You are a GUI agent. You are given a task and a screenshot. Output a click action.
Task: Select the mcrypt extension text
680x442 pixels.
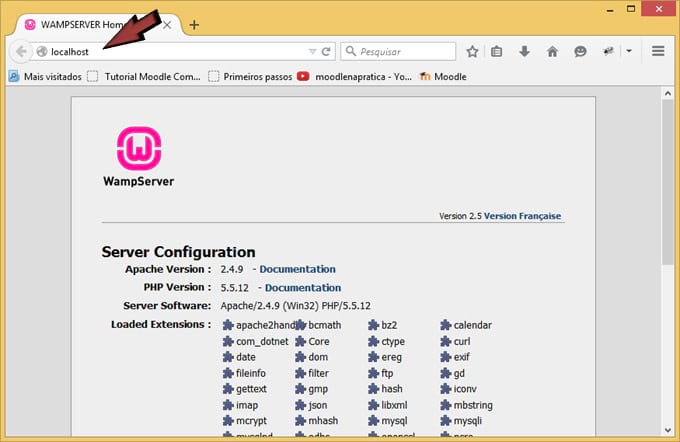252,421
